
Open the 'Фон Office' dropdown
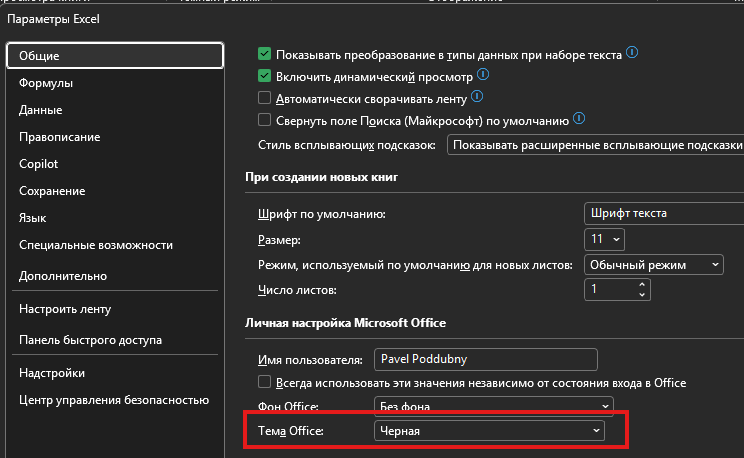point(493,406)
